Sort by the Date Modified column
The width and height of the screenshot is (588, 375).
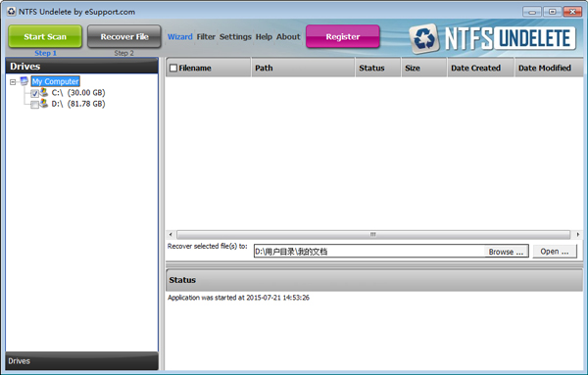[x=549, y=68]
